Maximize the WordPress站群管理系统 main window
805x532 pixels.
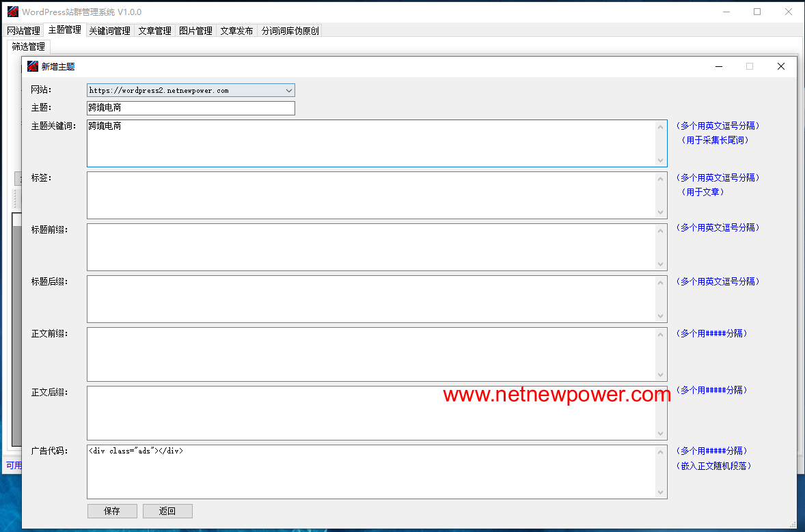pyautogui.click(x=757, y=12)
